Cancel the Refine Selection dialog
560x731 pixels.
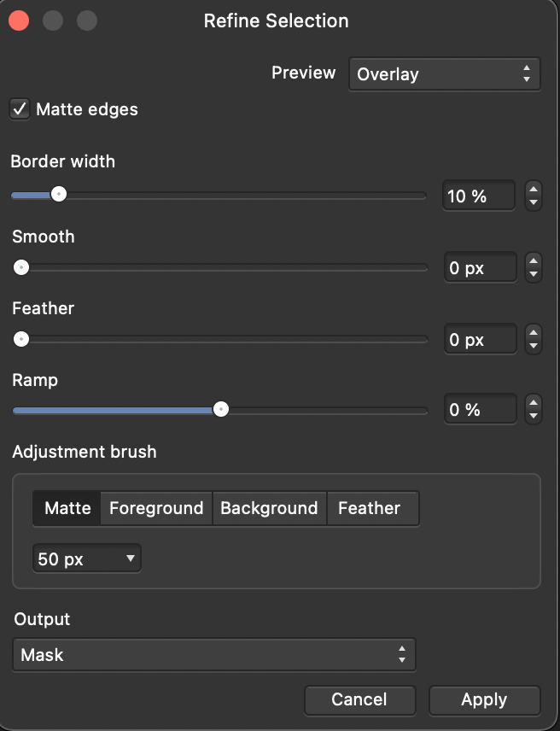359,699
